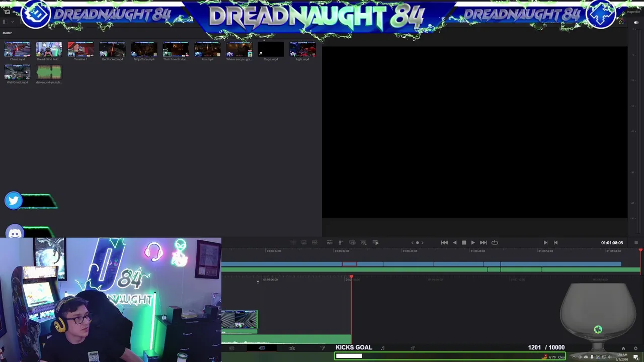Click the green audio track in upper timeline
This screenshot has width=644, height=362.
coord(430,270)
